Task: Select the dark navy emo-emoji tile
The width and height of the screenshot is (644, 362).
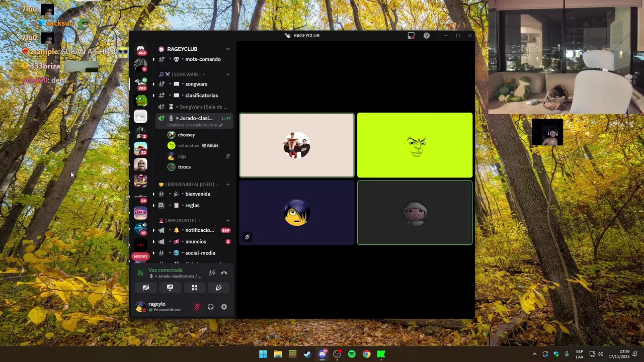Action: point(297,213)
